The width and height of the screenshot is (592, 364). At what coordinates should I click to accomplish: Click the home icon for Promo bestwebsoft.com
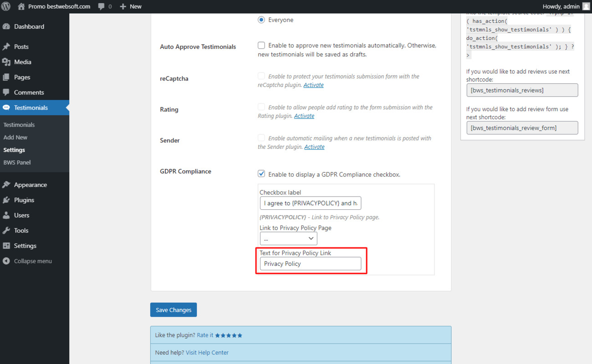click(x=21, y=6)
